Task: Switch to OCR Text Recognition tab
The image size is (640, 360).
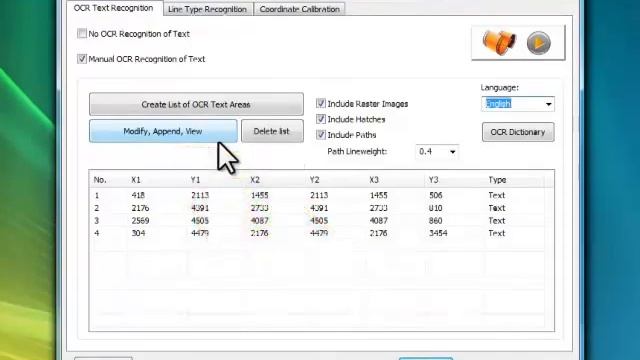Action: 114,8
